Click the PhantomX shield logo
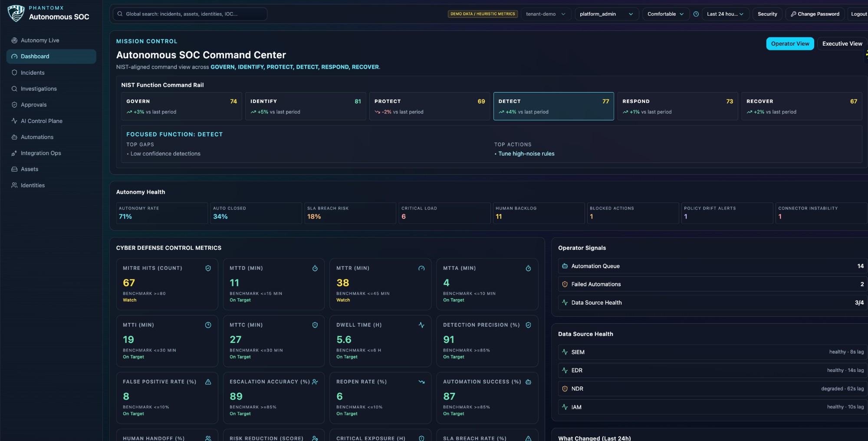This screenshot has width=868, height=441. (x=16, y=13)
